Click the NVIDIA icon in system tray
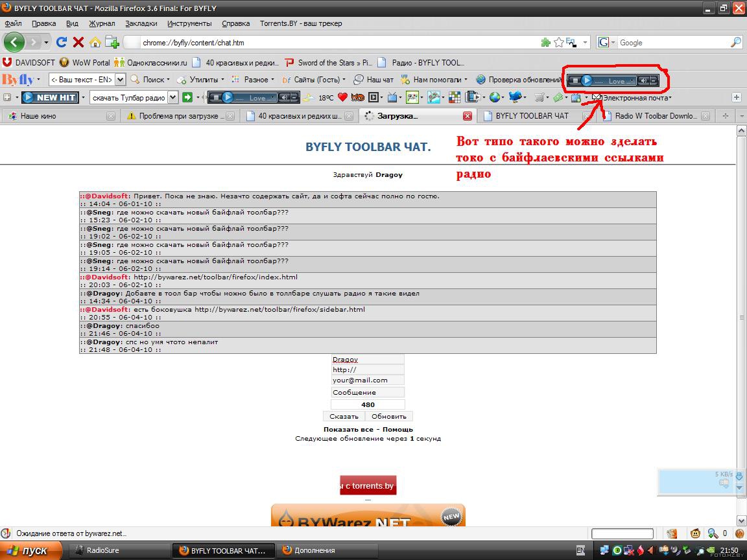 pos(710,550)
